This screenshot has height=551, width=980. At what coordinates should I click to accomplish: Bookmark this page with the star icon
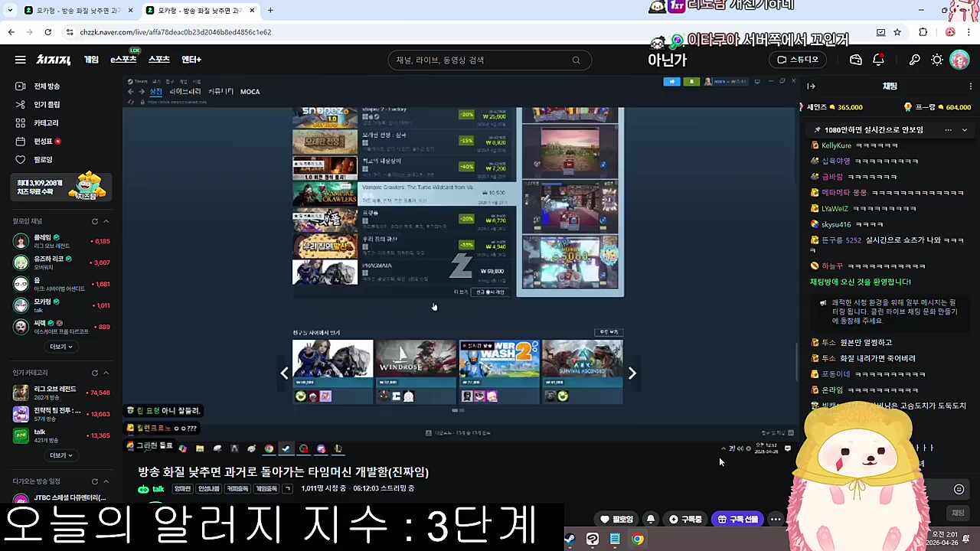[897, 32]
